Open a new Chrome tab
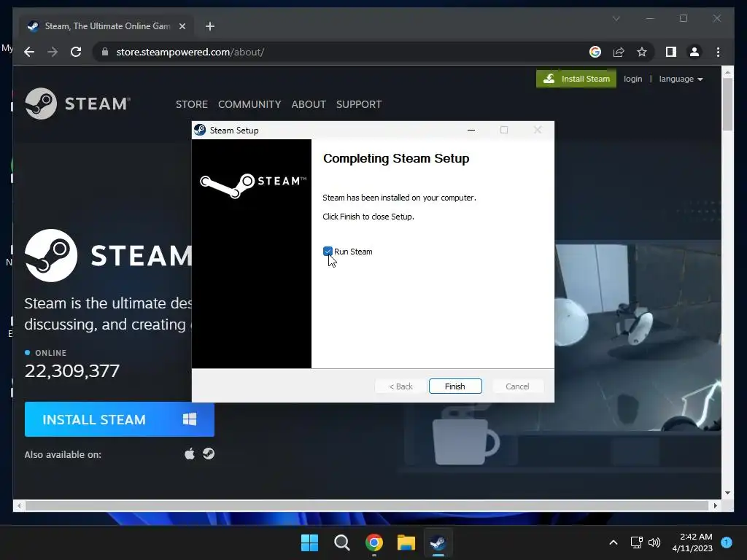The width and height of the screenshot is (747, 560). [x=210, y=26]
